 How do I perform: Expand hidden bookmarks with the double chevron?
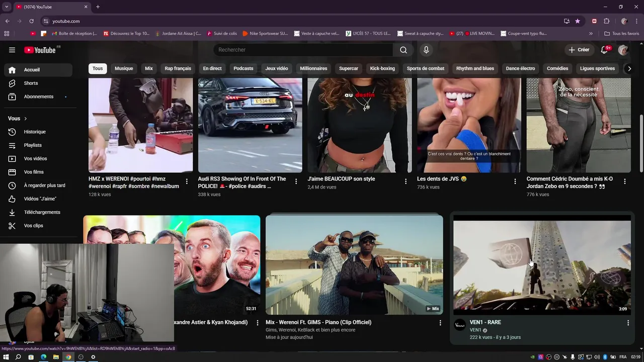coord(591,34)
